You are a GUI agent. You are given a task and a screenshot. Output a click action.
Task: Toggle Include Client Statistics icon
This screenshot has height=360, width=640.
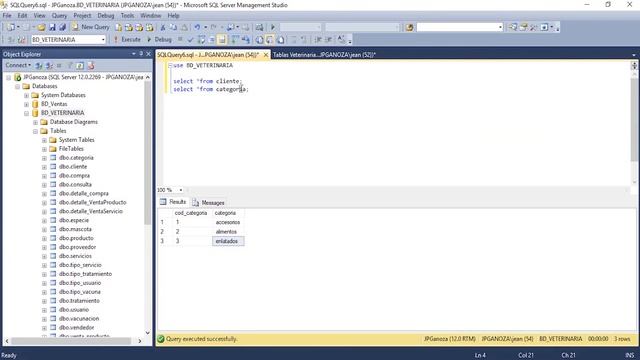click(246, 40)
